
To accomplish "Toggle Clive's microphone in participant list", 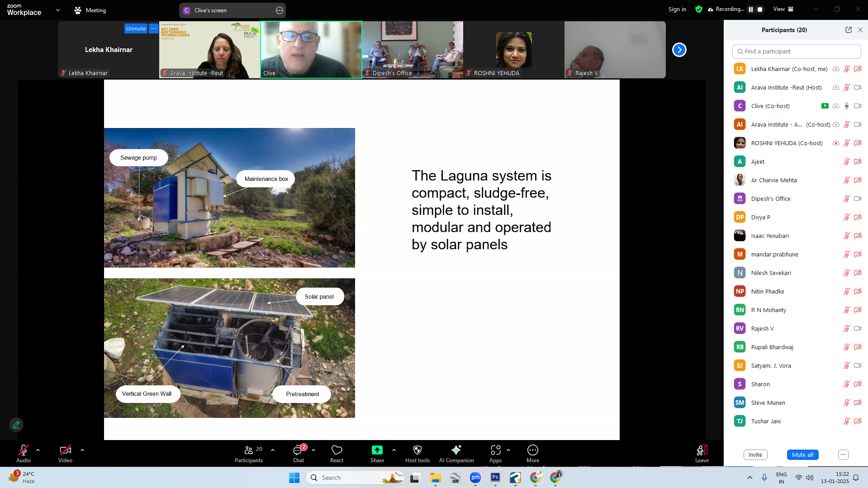I will [847, 106].
